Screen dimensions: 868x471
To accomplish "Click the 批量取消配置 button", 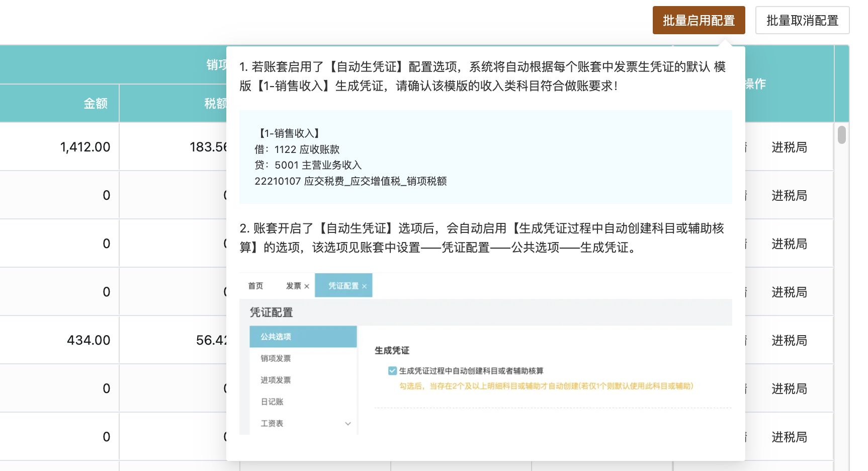I will (x=802, y=21).
